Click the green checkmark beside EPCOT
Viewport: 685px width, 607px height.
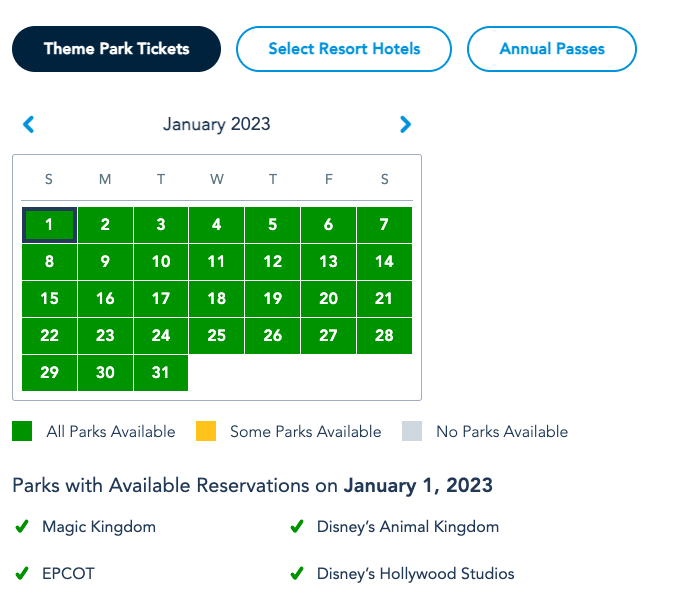[x=22, y=574]
